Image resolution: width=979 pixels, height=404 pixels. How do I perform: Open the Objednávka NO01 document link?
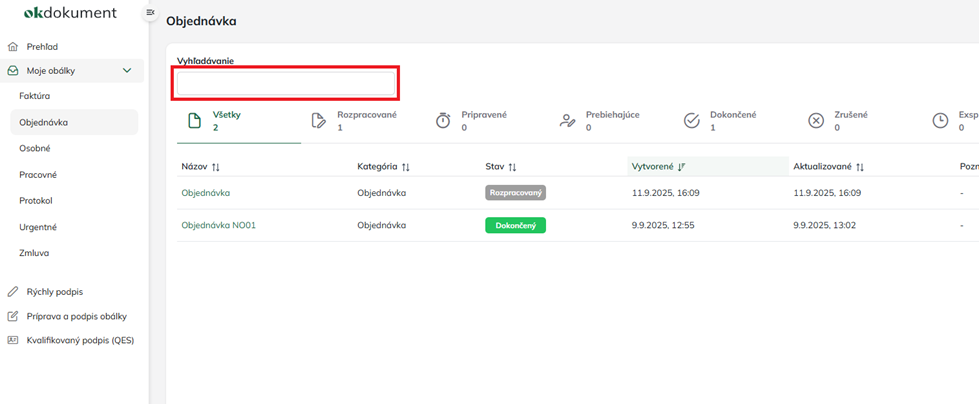tap(218, 225)
